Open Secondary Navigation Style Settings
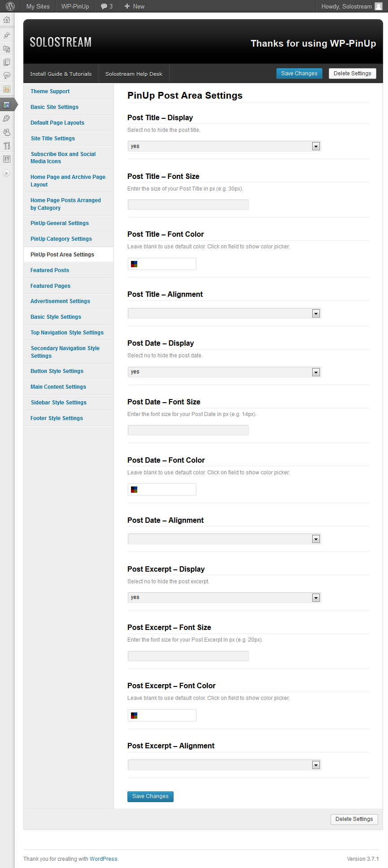The image size is (388, 868). coord(69,352)
